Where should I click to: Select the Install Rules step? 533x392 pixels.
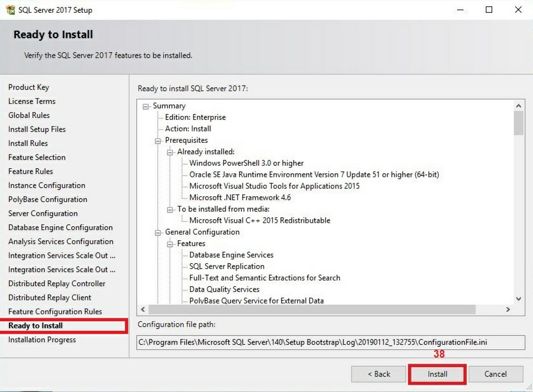28,143
